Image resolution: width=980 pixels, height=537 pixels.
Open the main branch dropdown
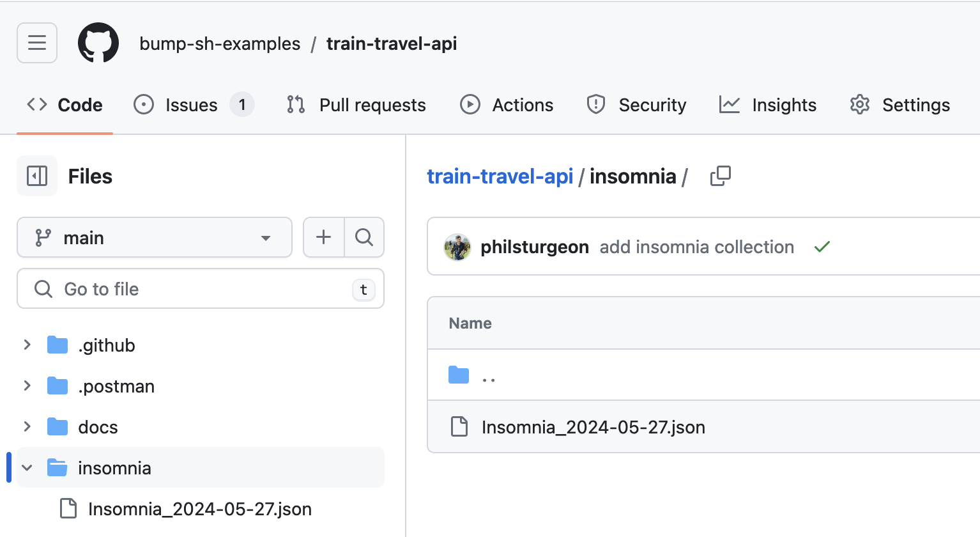pyautogui.click(x=155, y=237)
